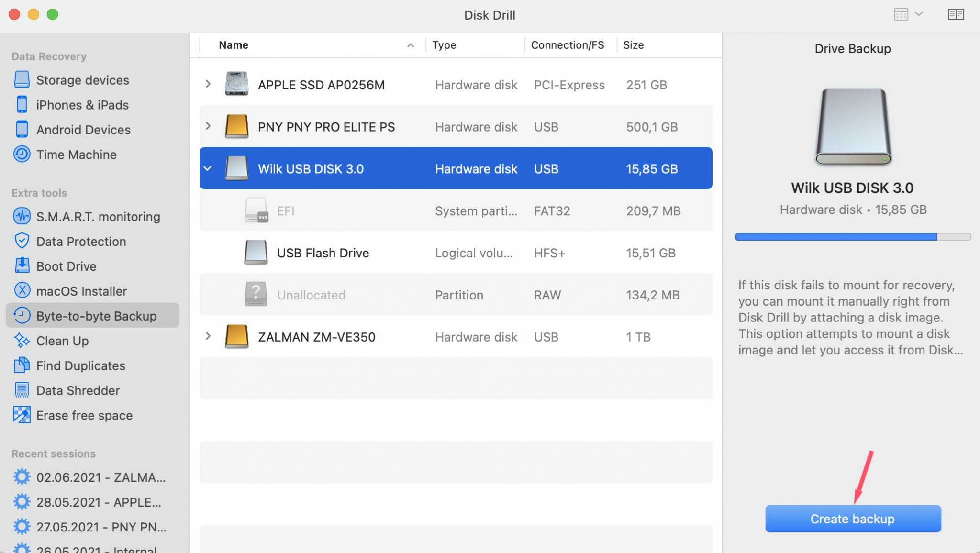The height and width of the screenshot is (553, 980).
Task: Collapse the Wilk USB DISK 3.0 entry
Action: point(208,168)
